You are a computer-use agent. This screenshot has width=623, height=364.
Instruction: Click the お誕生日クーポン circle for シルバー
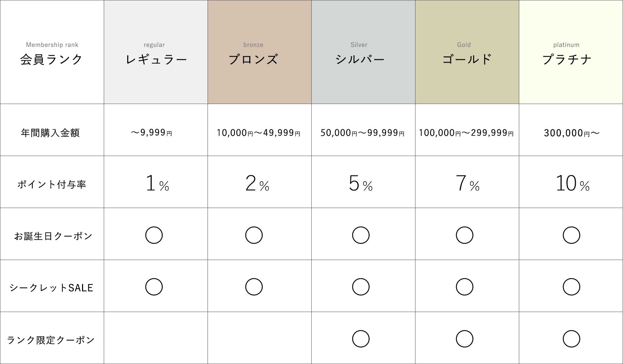[x=361, y=235]
